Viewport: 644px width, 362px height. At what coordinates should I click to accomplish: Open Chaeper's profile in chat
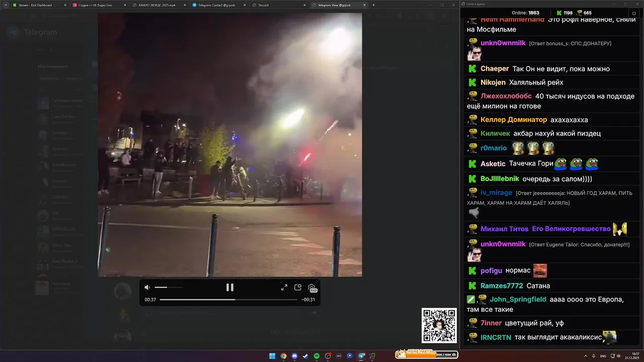click(x=495, y=69)
